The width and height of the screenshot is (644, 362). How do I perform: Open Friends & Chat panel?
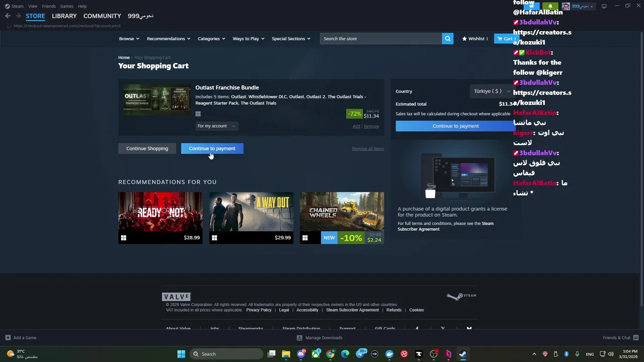pos(620,338)
